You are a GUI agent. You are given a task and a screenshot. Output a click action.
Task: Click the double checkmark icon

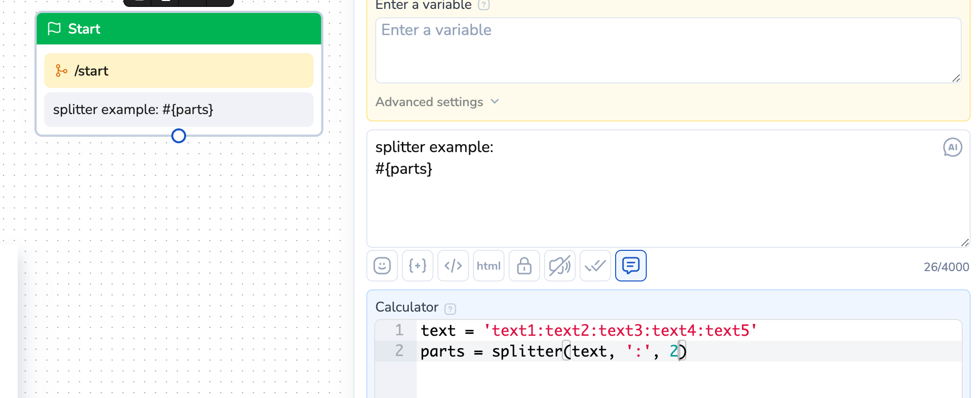click(x=595, y=266)
